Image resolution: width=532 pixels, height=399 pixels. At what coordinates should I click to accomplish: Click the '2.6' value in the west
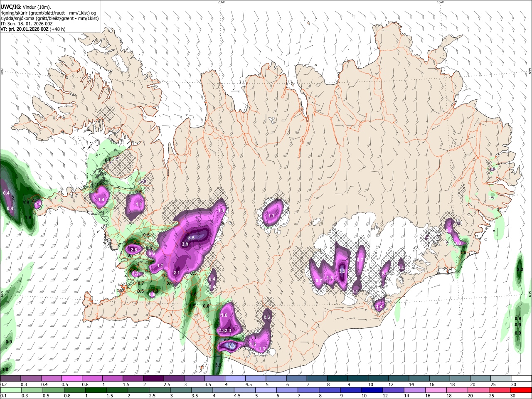(133, 250)
